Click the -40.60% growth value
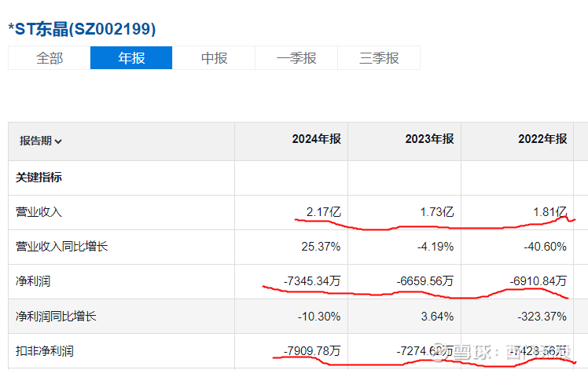 pos(546,247)
